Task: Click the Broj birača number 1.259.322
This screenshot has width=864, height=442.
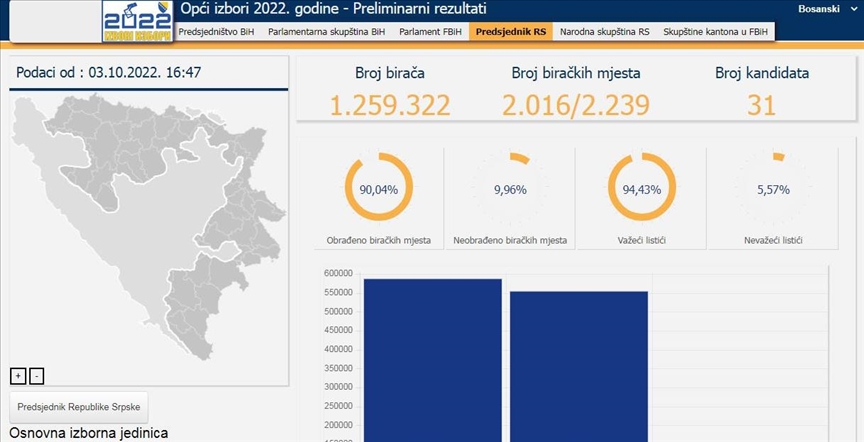Action: click(x=389, y=105)
